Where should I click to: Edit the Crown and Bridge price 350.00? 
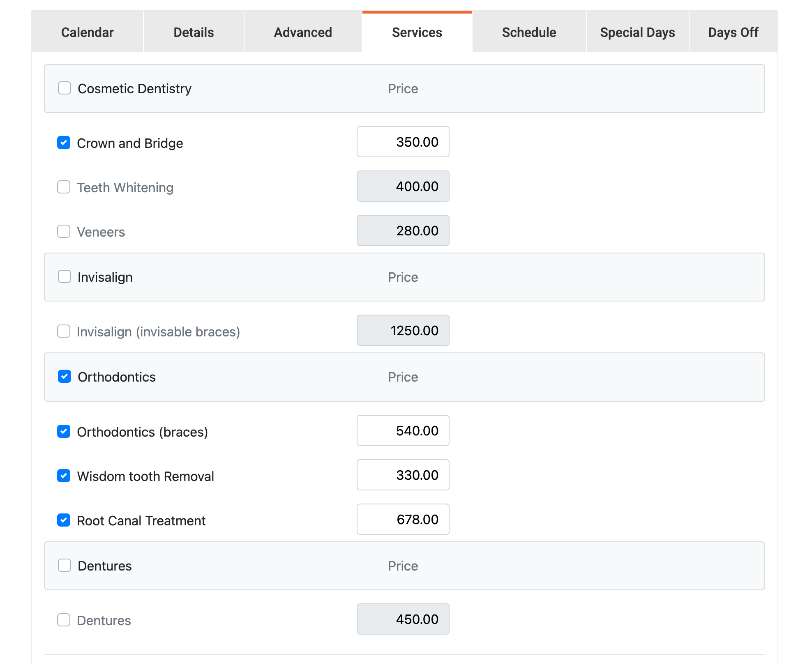pos(403,142)
